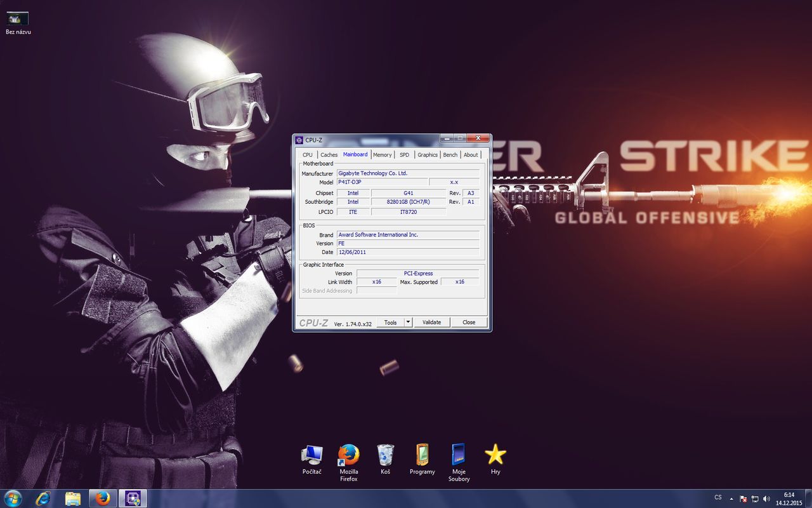Image resolution: width=812 pixels, height=508 pixels.
Task: Open the Graphics tab
Action: 428,154
